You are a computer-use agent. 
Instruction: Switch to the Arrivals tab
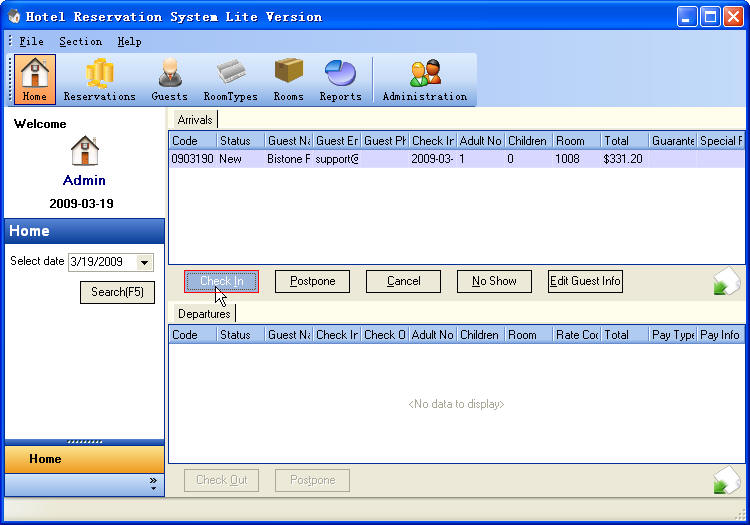[x=195, y=120]
